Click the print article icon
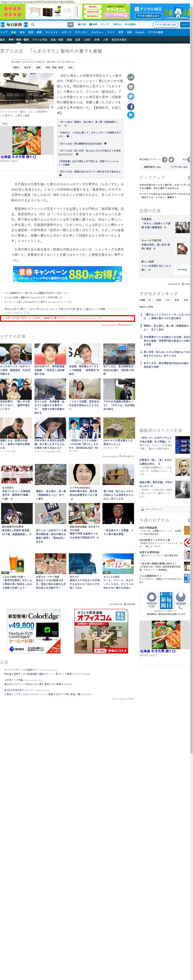Image resolution: width=193 pixels, height=980 pixels. [x=130, y=87]
